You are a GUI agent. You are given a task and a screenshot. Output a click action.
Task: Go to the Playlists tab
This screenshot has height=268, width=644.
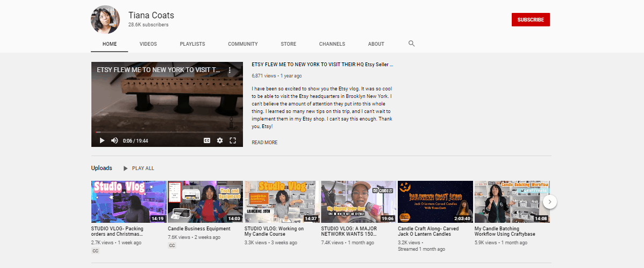[192, 44]
